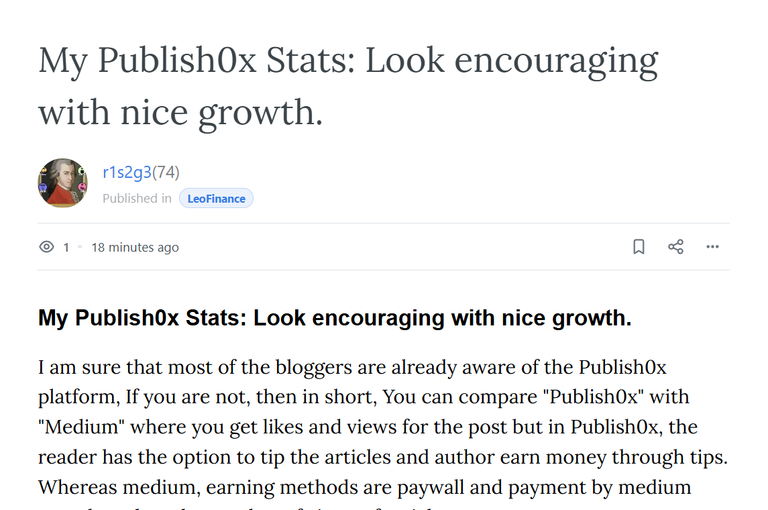Click the author avatar picture
The width and height of the screenshot is (768, 510).
(x=63, y=182)
